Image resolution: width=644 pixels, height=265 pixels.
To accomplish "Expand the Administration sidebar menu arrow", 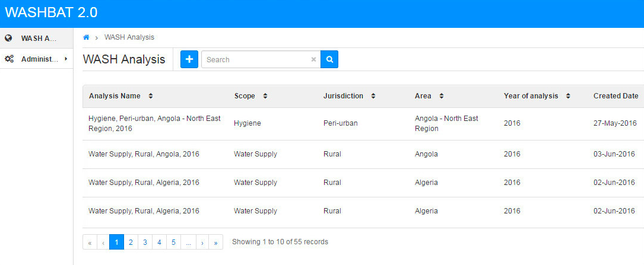I will point(66,59).
